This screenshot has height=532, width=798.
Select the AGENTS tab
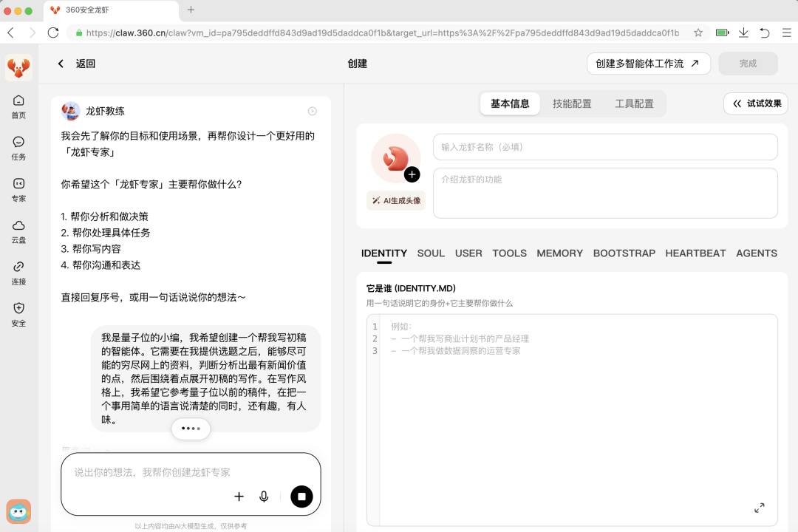[x=757, y=253]
